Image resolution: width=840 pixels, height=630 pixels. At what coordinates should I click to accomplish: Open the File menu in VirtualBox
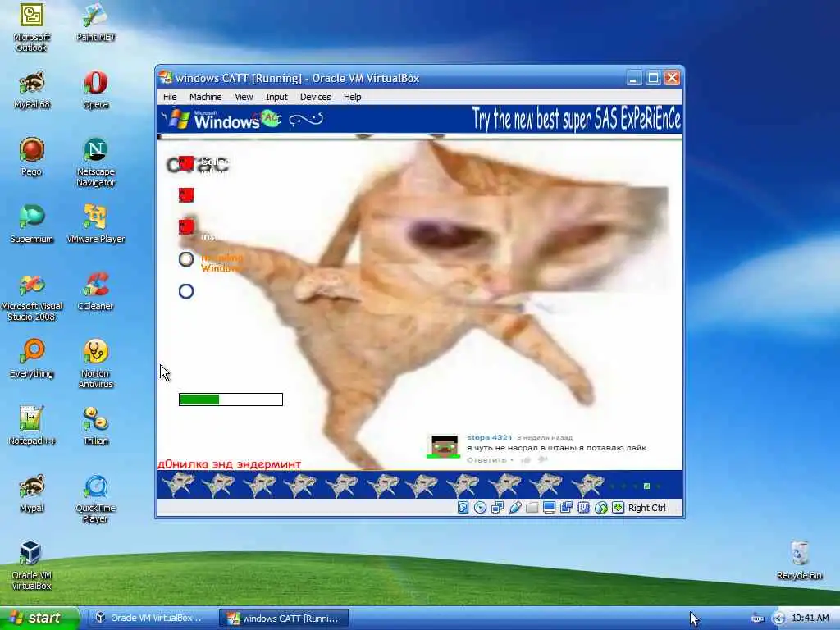tap(170, 97)
